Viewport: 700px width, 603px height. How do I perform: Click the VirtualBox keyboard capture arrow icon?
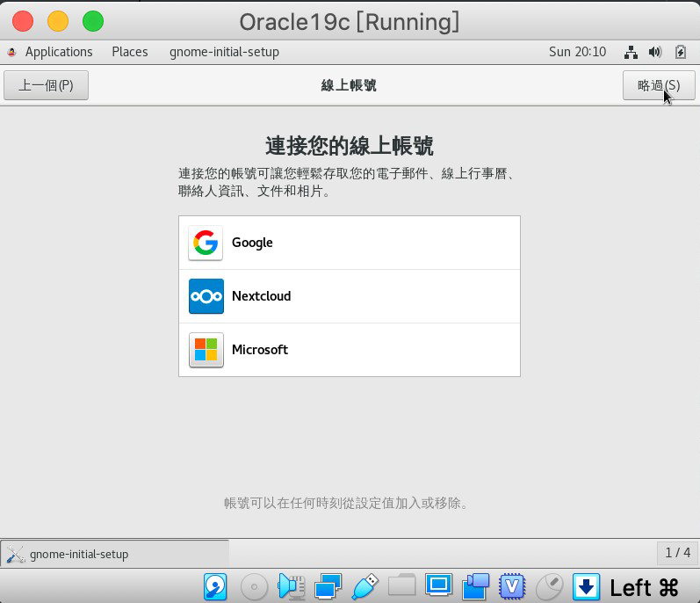pos(586,586)
